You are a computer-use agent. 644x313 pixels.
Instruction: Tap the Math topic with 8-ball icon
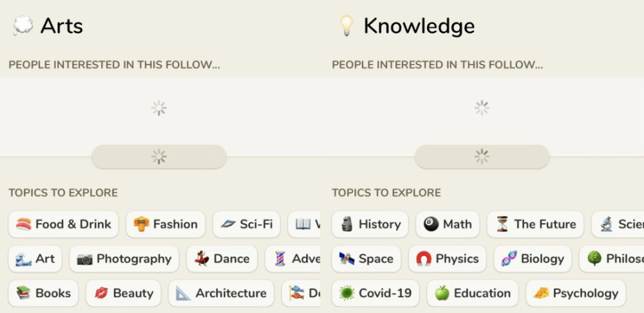(x=448, y=224)
